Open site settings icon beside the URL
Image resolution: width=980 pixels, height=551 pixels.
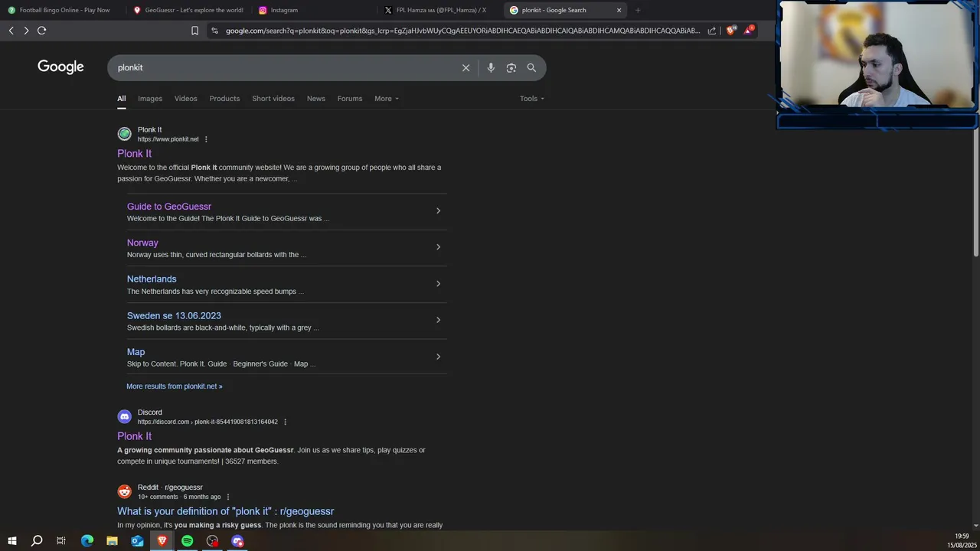click(x=214, y=31)
